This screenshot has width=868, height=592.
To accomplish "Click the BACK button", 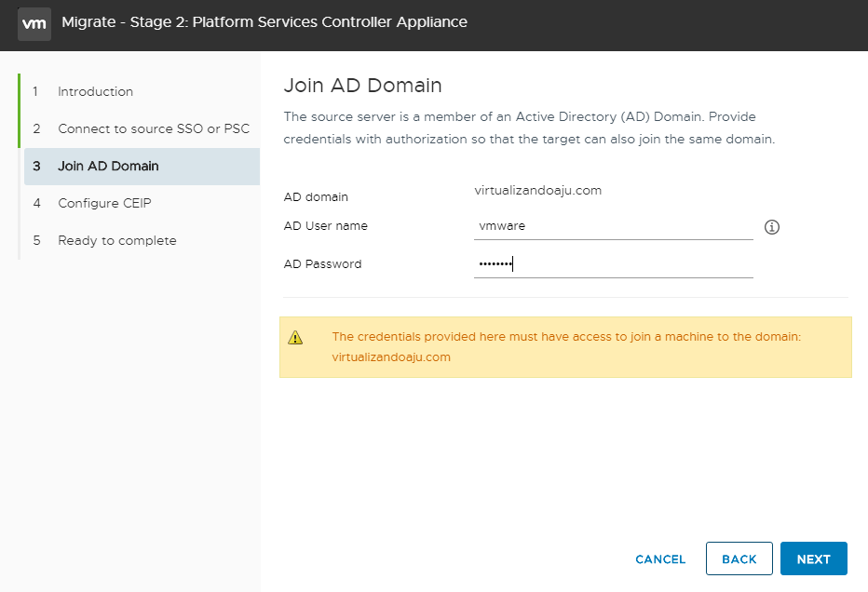I will tap(739, 558).
